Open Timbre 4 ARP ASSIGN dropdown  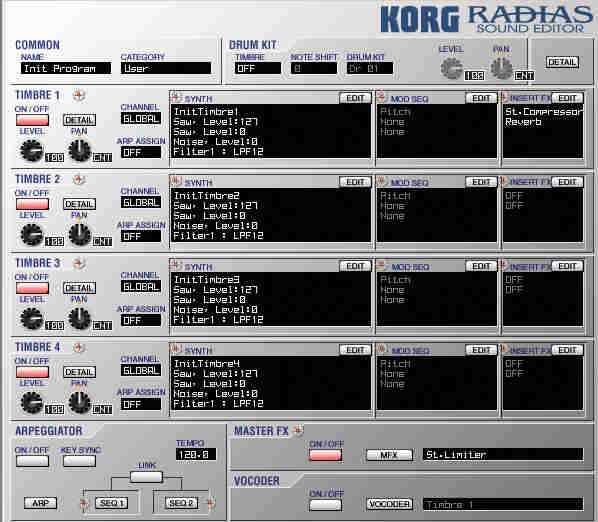coord(141,404)
